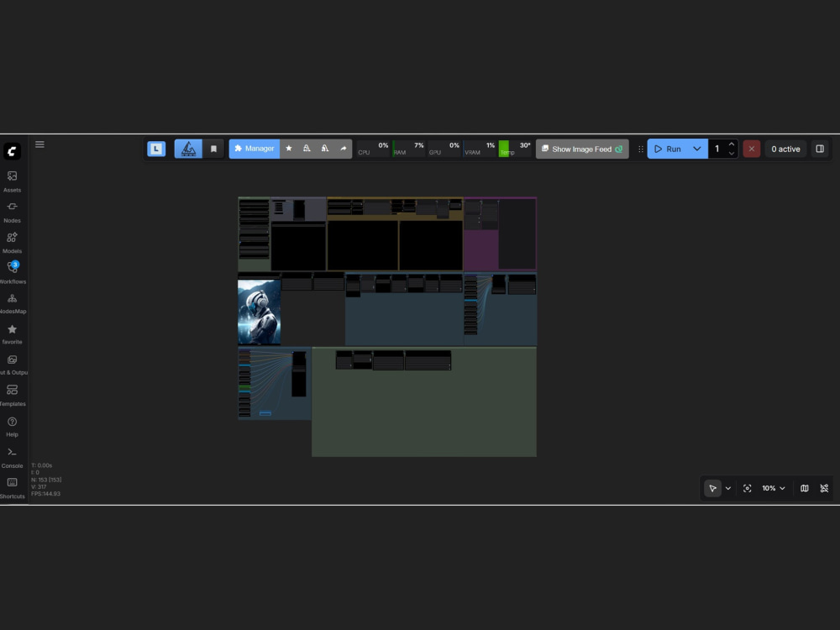Open the Templates panel

click(x=12, y=396)
